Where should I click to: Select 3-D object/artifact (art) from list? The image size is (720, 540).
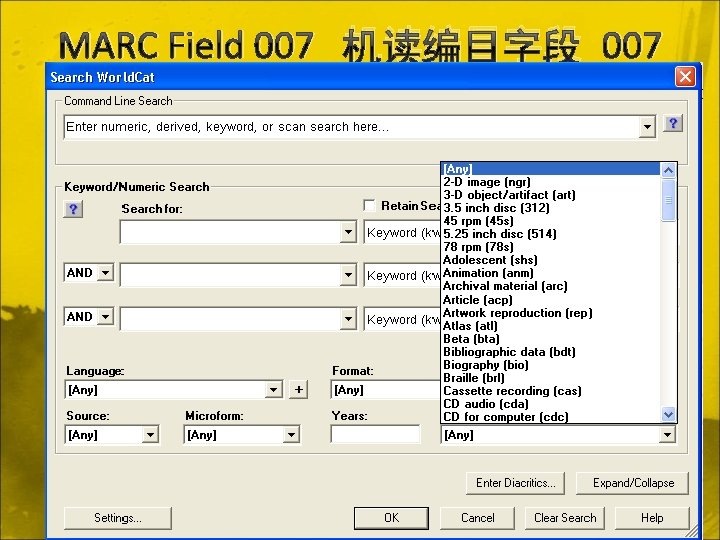(x=551, y=195)
